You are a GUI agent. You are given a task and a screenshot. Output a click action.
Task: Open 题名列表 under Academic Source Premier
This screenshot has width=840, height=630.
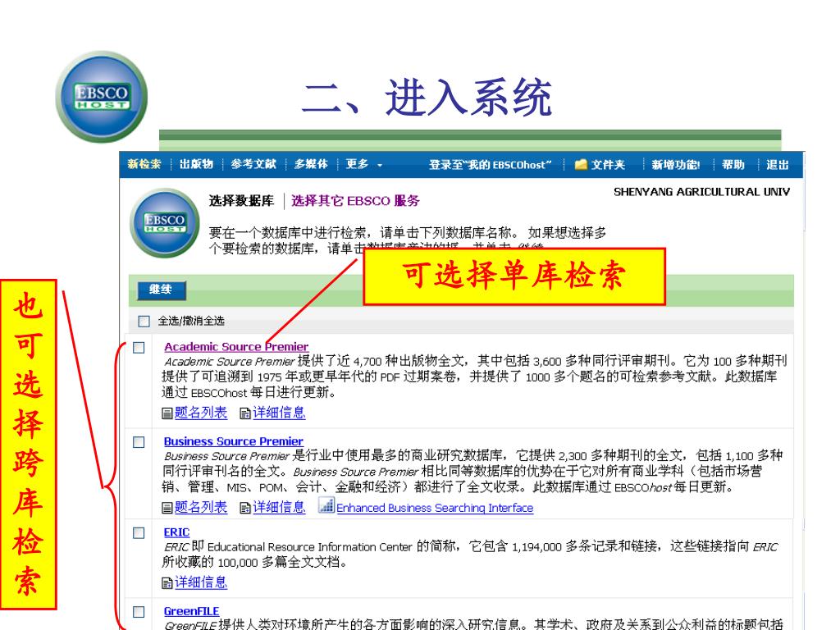[201, 413]
